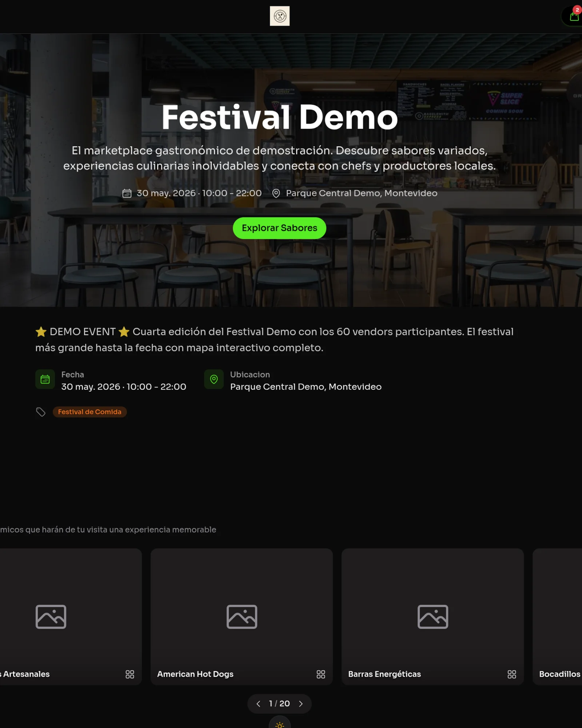The height and width of the screenshot is (728, 582).
Task: Click the date value under Fecha
Action: [x=124, y=387]
